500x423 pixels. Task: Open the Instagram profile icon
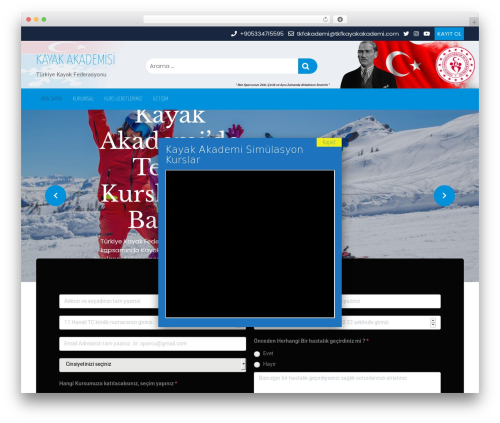click(x=416, y=34)
